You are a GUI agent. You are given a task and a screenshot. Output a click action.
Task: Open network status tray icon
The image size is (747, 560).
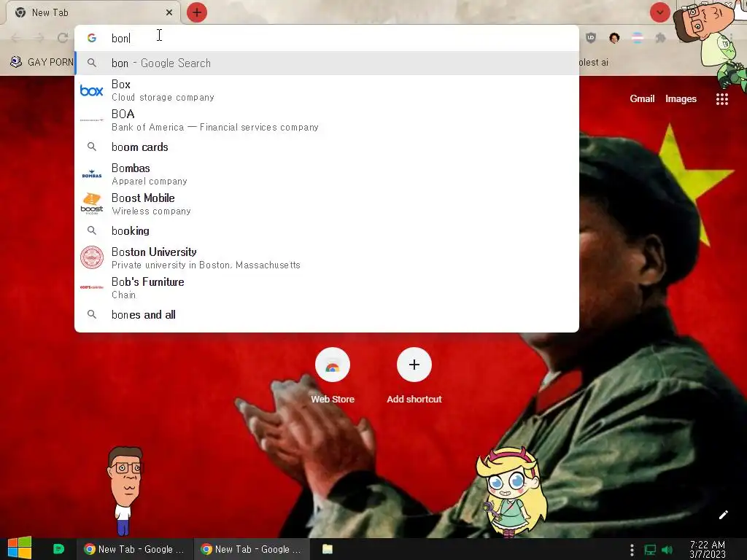click(x=650, y=550)
